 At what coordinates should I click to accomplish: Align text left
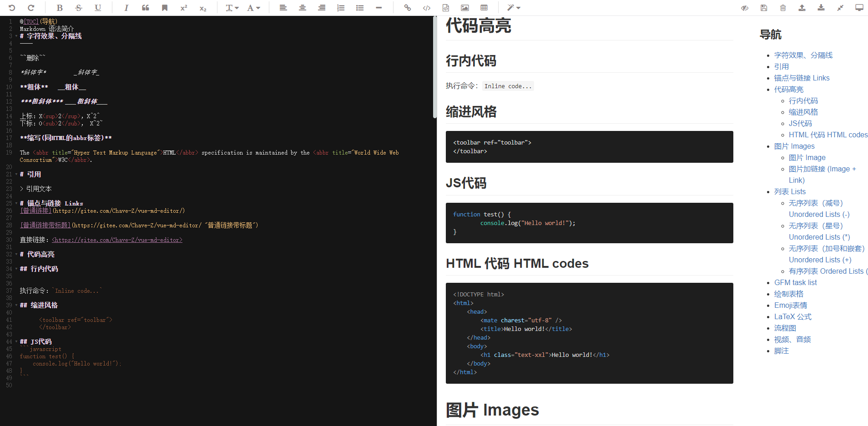[283, 8]
